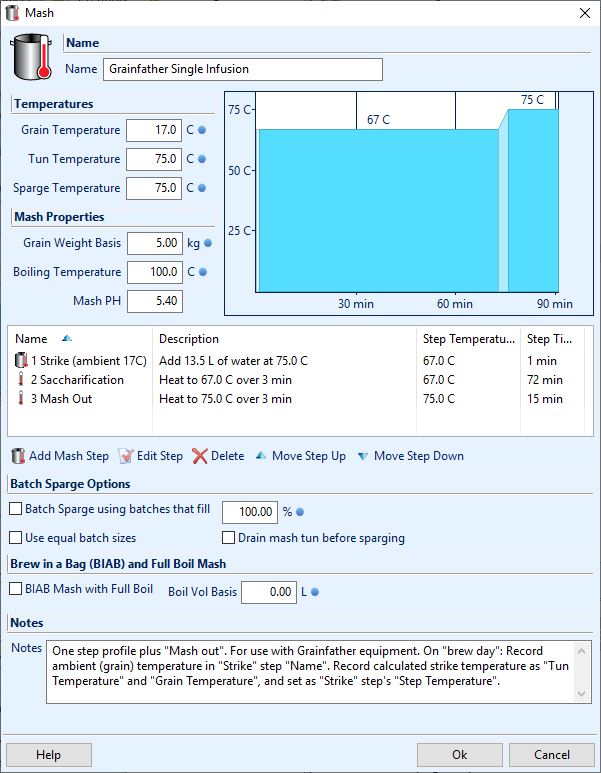Click the Notes scrollbar down arrow
The image size is (601, 773).
pyautogui.click(x=581, y=694)
